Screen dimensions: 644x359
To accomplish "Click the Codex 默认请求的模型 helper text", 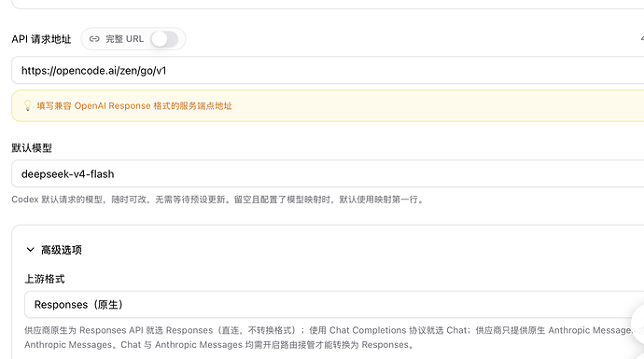I will pos(218,200).
